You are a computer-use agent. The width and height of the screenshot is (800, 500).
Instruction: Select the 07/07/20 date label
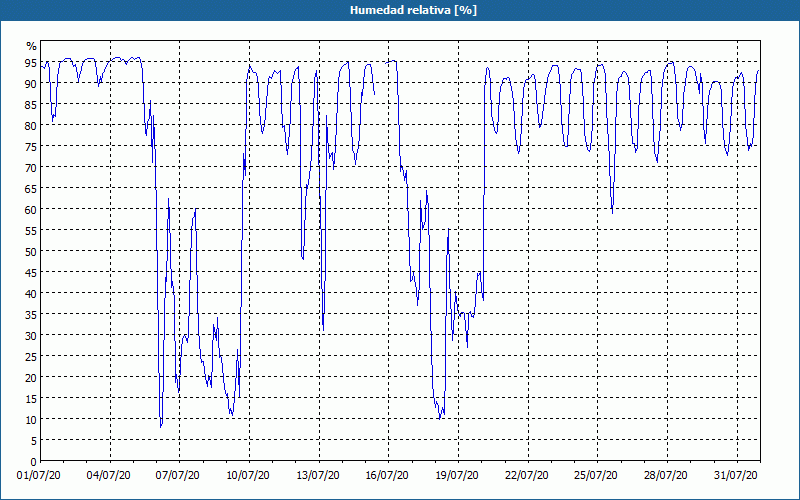pos(178,476)
